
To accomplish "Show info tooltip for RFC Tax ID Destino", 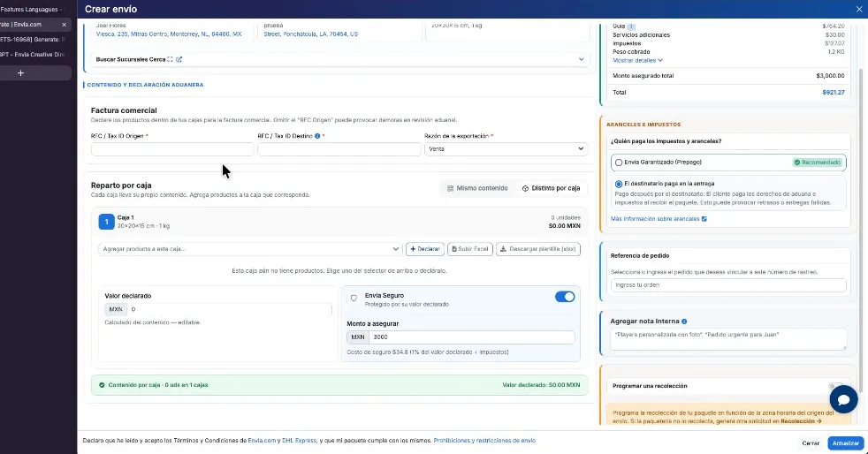I will [x=317, y=136].
